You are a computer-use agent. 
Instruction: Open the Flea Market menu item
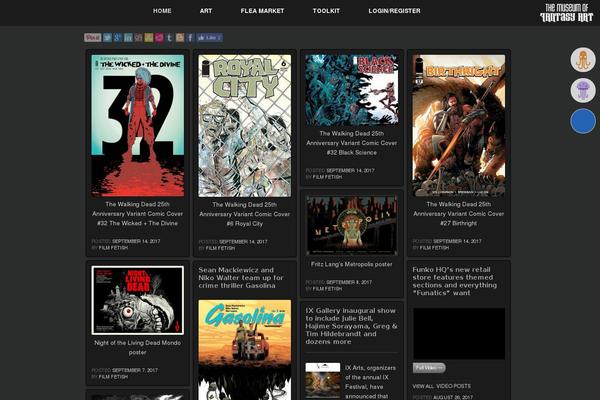tap(262, 11)
